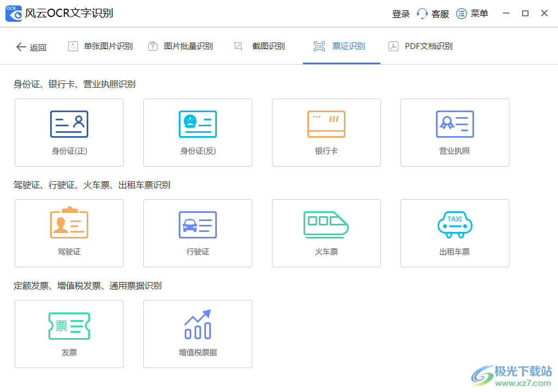
Task: Click the ID card front icon
Action: pos(69,124)
